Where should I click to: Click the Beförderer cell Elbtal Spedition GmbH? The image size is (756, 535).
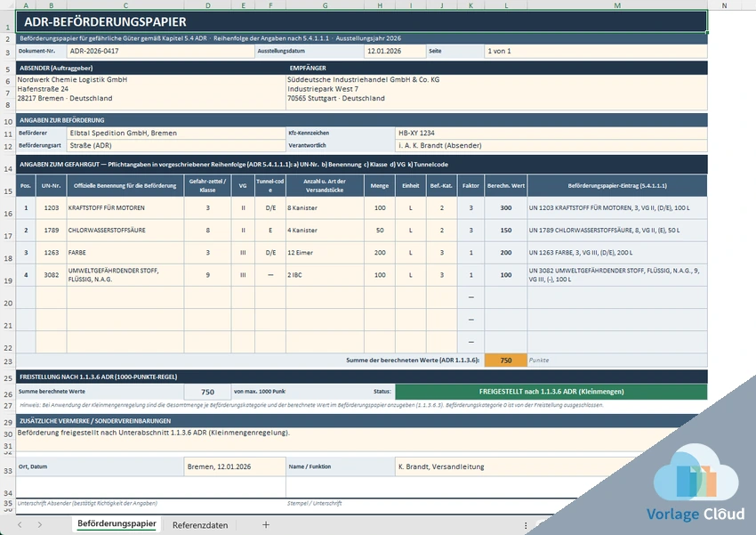click(176, 134)
